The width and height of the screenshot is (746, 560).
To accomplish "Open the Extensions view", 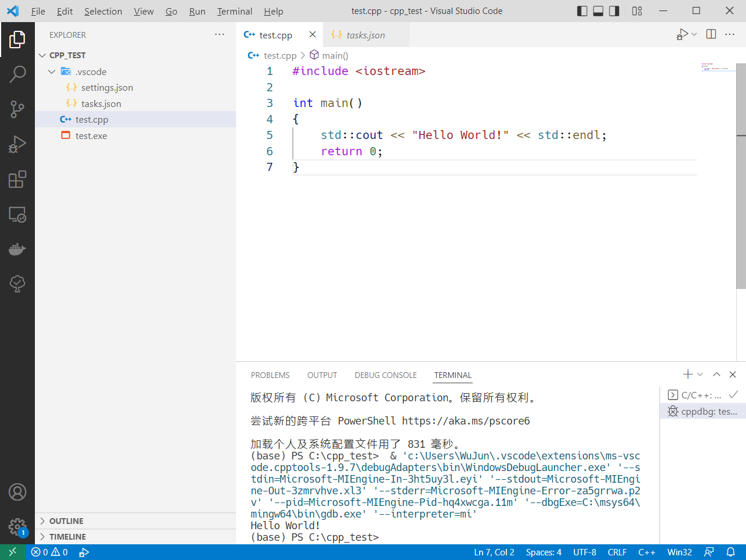I will 17,179.
